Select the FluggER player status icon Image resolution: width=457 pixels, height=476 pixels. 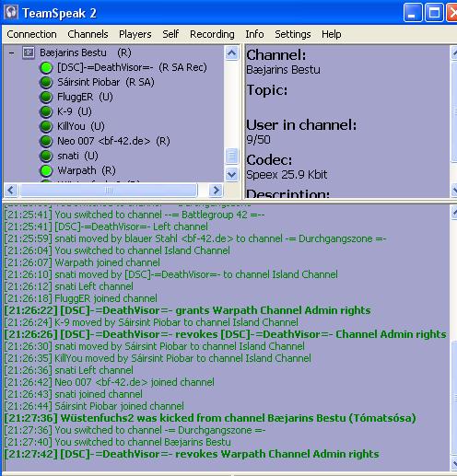pos(46,98)
